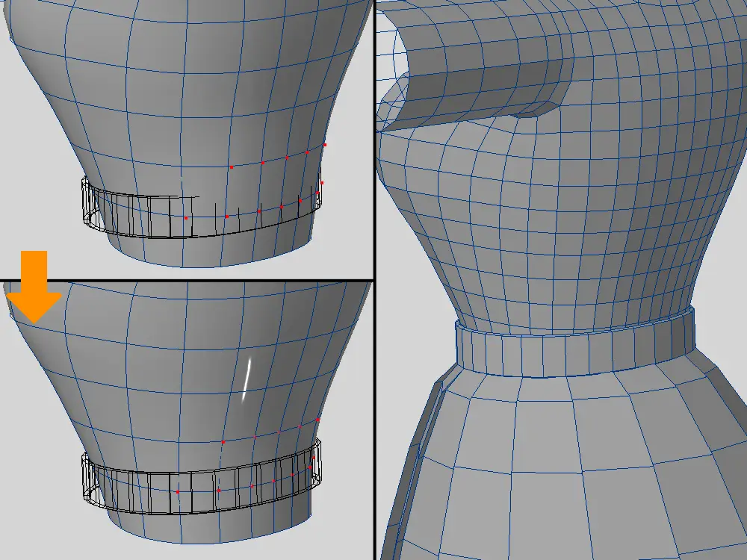Click the upper torso mesh in top-left view

click(187, 75)
